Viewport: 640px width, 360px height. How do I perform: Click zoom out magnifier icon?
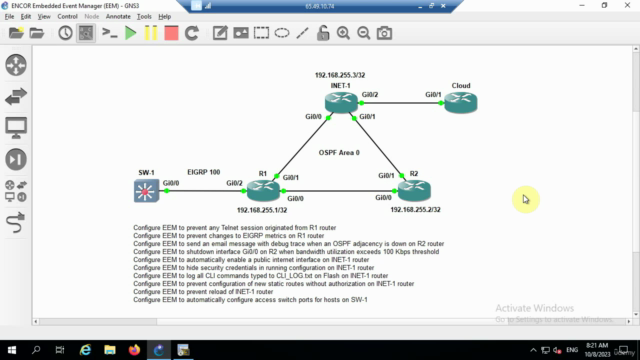tap(364, 33)
